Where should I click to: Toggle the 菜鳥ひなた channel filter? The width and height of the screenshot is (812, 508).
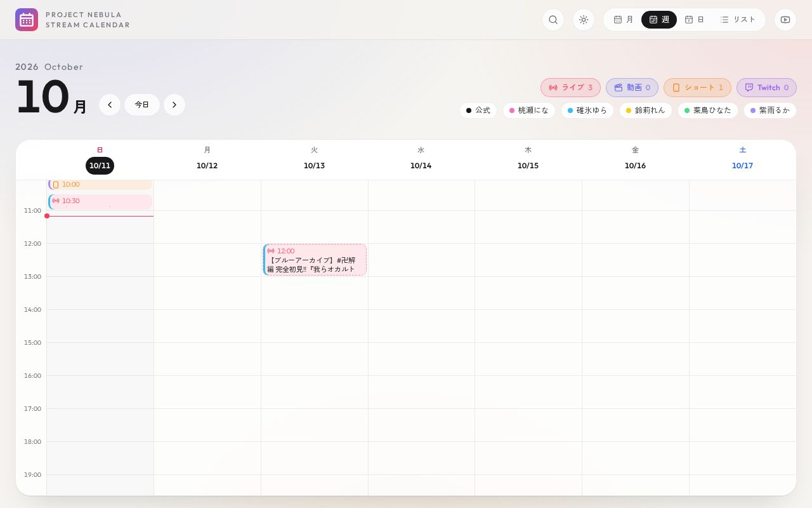[708, 110]
